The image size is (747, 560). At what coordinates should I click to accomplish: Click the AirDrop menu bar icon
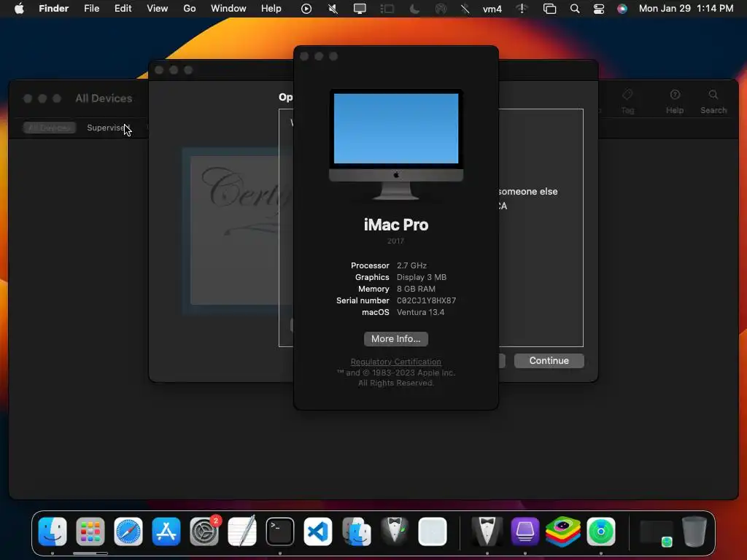click(441, 9)
